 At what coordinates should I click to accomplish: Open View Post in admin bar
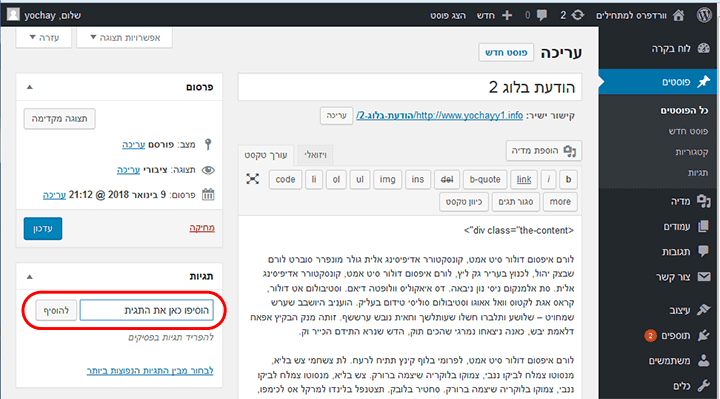448,15
